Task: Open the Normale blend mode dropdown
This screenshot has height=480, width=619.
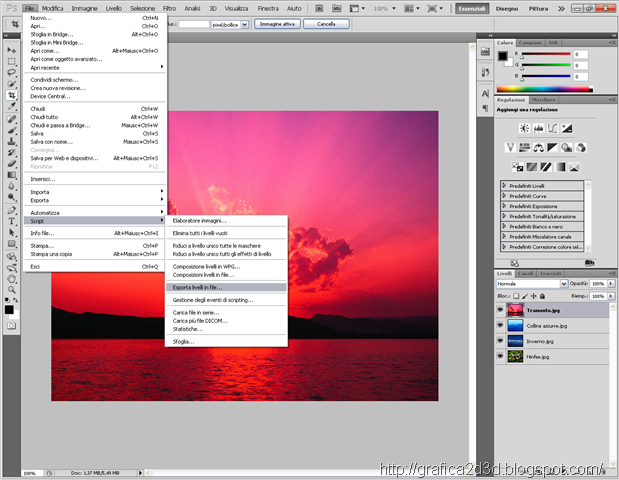Action: click(x=532, y=284)
